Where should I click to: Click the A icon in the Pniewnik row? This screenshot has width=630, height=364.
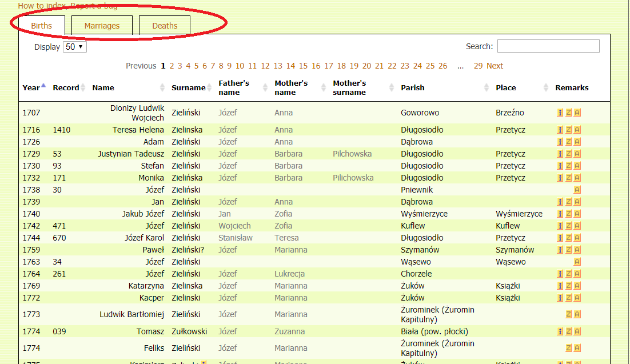[x=577, y=190]
